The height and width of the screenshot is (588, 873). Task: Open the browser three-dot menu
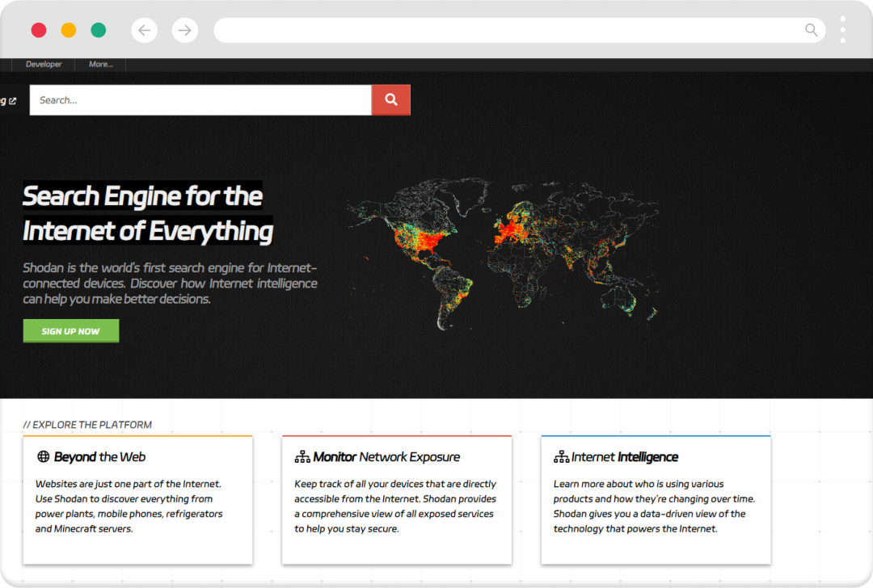(x=843, y=30)
